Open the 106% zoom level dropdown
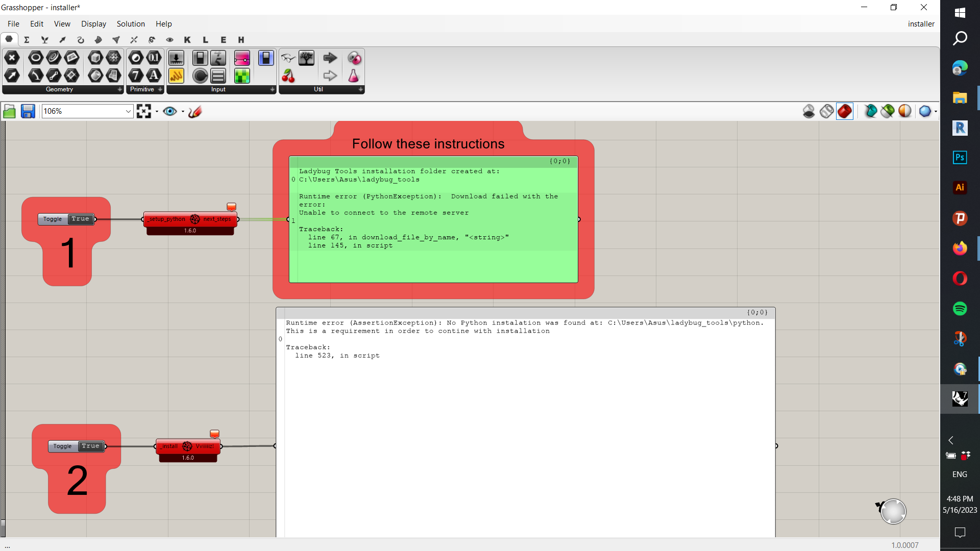 pyautogui.click(x=128, y=111)
